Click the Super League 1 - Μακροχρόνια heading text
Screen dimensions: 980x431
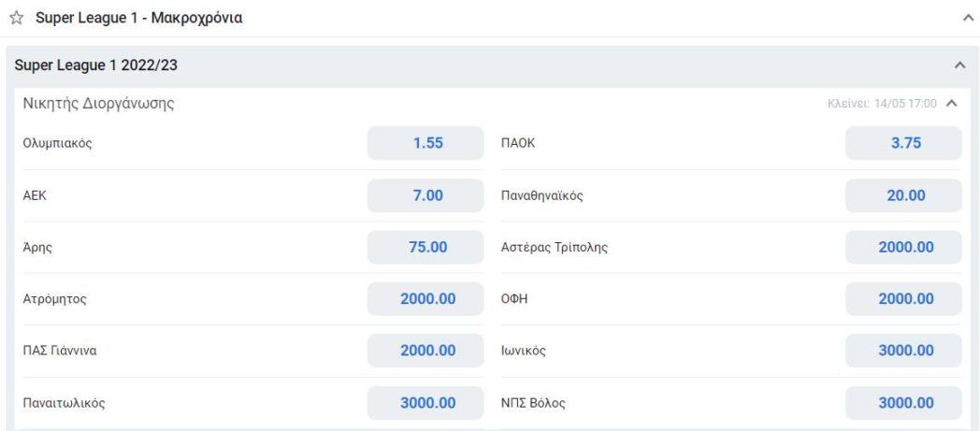point(138,19)
